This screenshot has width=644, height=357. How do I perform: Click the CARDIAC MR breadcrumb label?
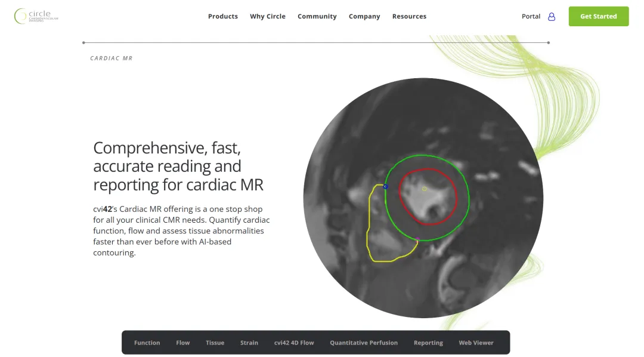coord(112,59)
